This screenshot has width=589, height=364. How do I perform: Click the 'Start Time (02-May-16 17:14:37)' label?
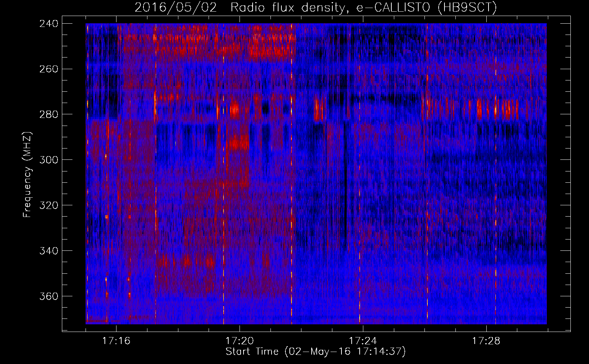316,352
